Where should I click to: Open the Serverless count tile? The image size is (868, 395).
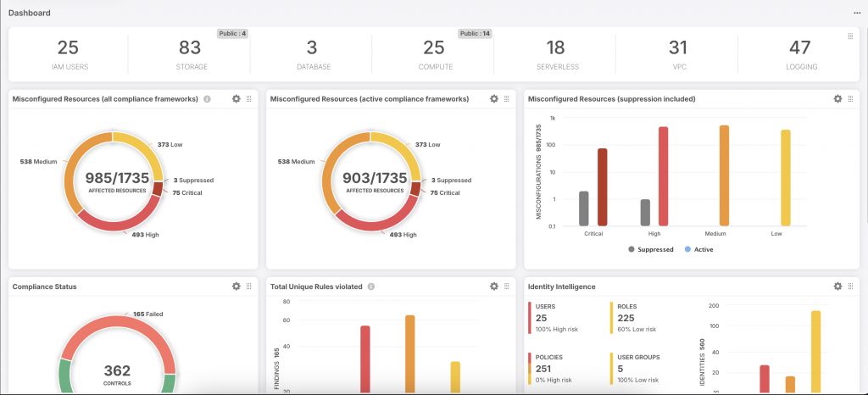coord(555,54)
